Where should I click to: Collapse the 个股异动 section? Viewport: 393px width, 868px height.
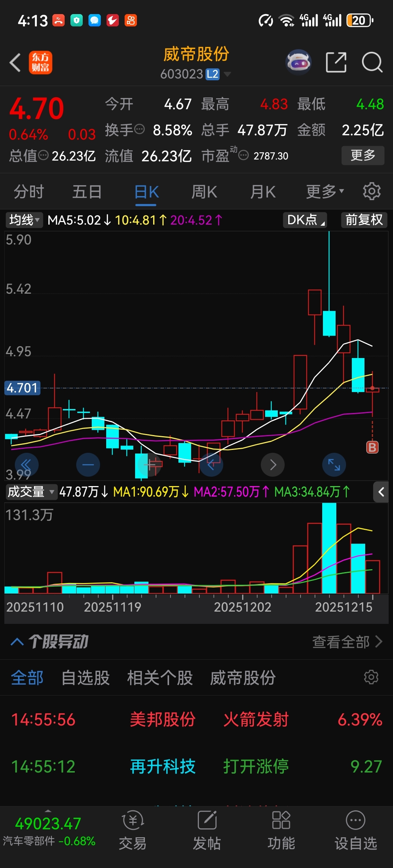(17, 642)
